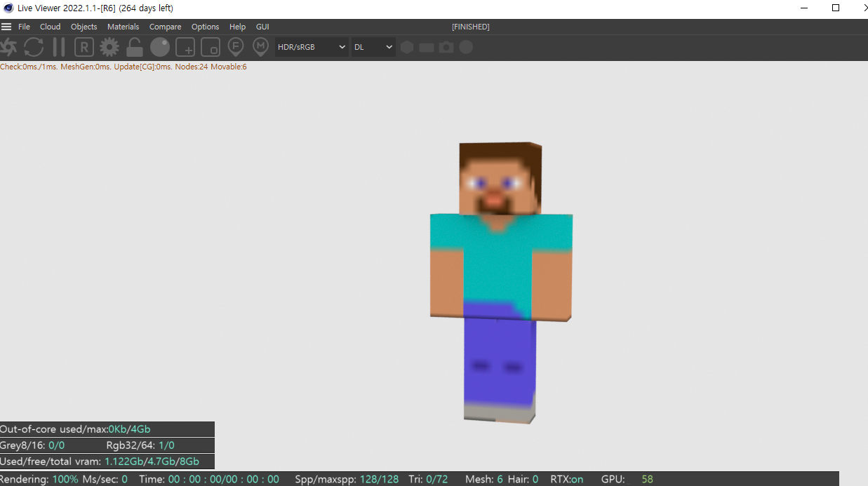
Task: Click the Time readout in the status bar
Action: [209, 480]
